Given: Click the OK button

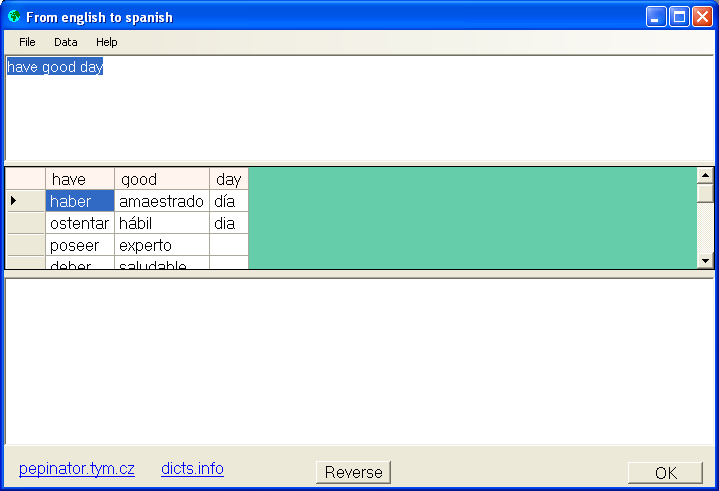Looking at the screenshot, I should [665, 473].
